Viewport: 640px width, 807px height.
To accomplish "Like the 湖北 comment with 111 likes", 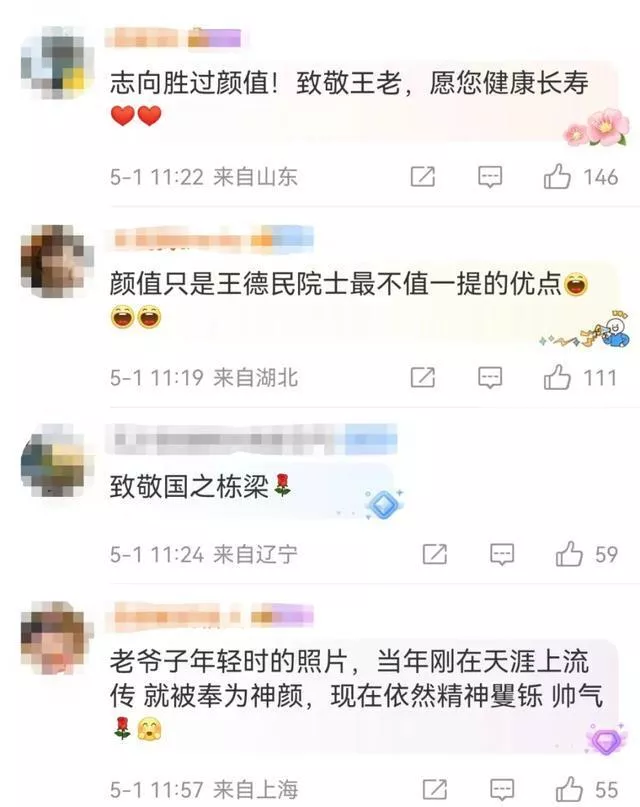I will [x=557, y=377].
